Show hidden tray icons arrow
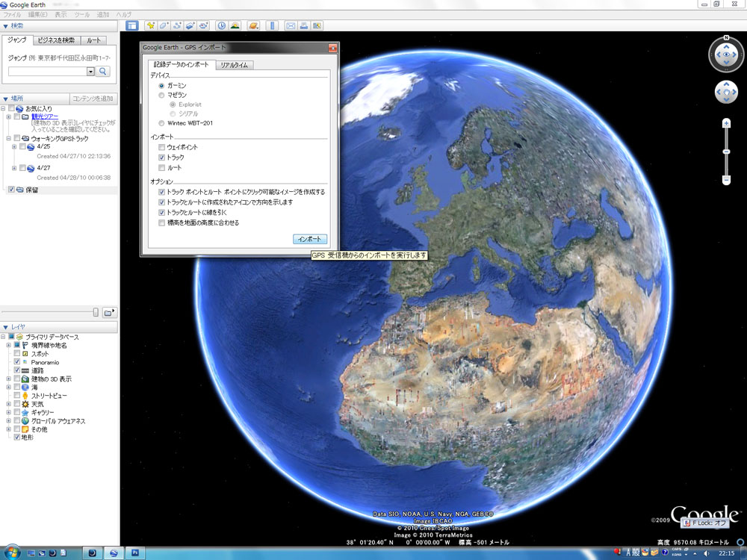This screenshot has width=747, height=560. point(696,553)
